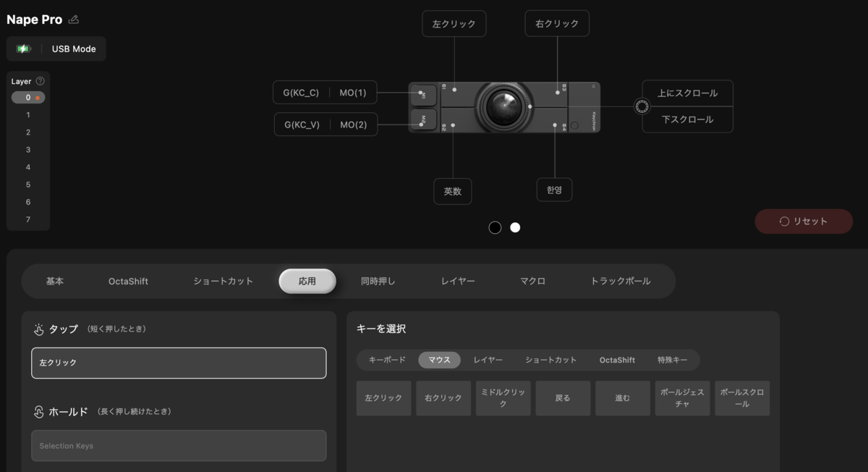Select the M1 key on the device
This screenshot has height=472, width=868.
[423, 96]
